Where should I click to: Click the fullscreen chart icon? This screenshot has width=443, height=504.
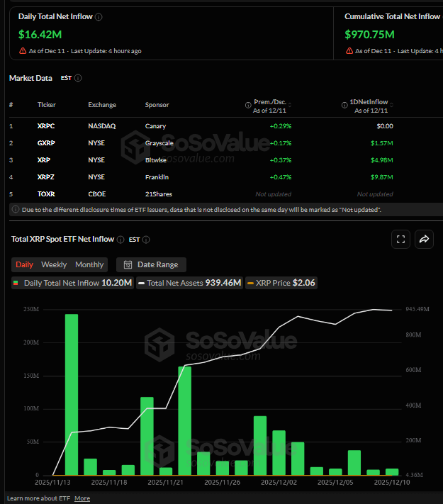(x=400, y=240)
